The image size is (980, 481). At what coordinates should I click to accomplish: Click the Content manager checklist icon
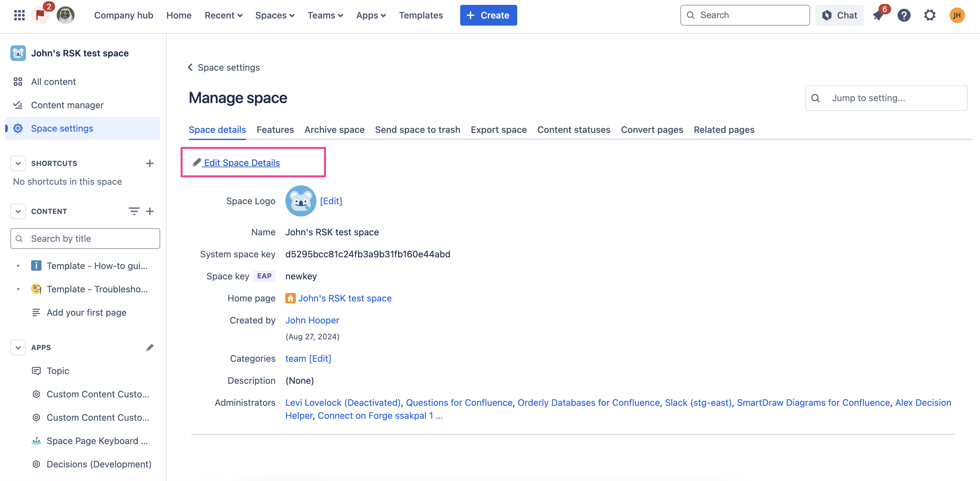[x=18, y=105]
